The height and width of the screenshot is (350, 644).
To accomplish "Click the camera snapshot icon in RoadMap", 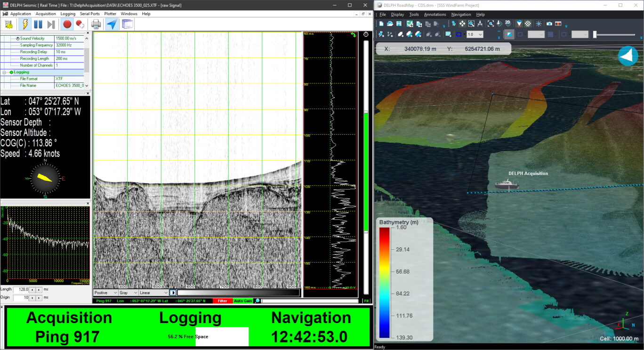I will point(549,24).
